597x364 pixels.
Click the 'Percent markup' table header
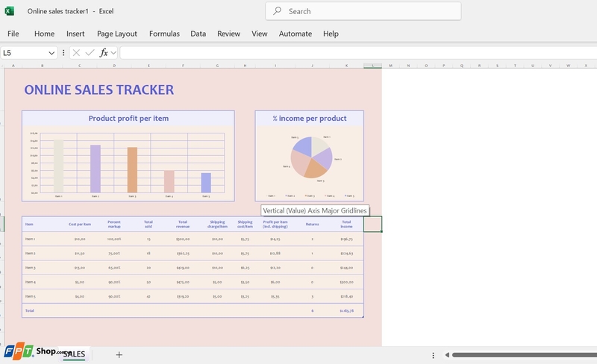pyautogui.click(x=114, y=225)
